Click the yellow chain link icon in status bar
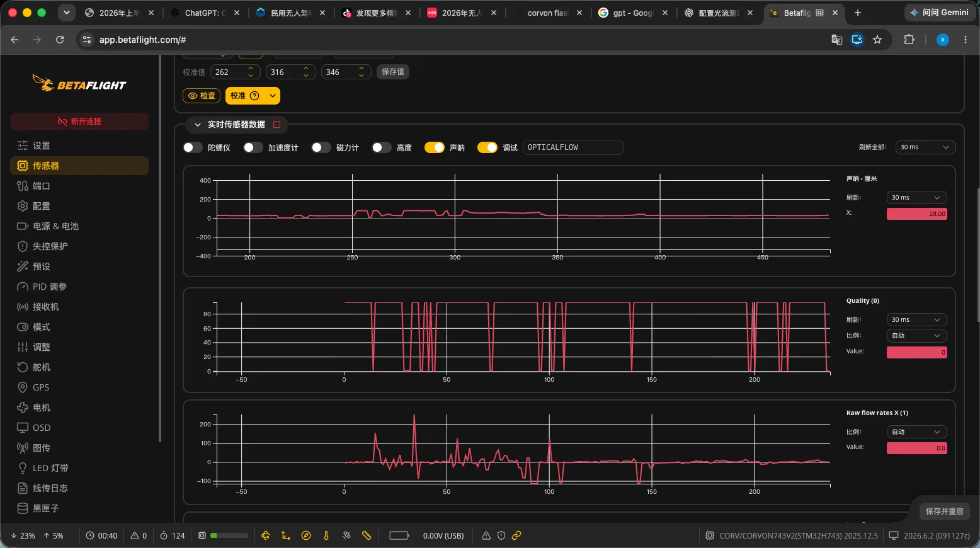This screenshot has width=980, height=548. [516, 535]
